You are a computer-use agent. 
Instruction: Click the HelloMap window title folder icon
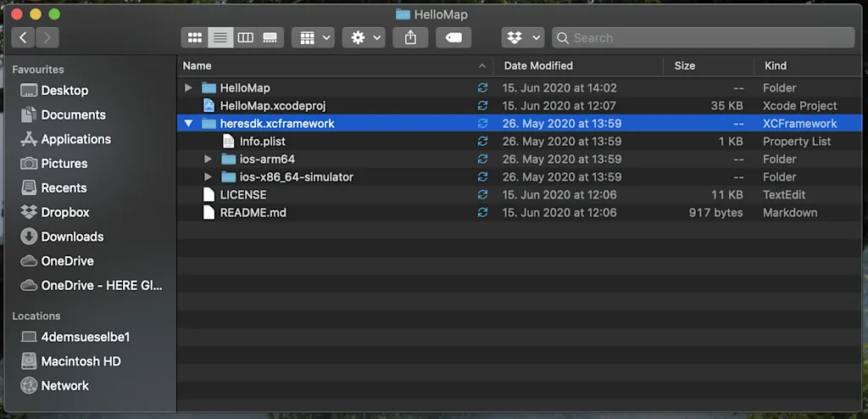pos(403,14)
